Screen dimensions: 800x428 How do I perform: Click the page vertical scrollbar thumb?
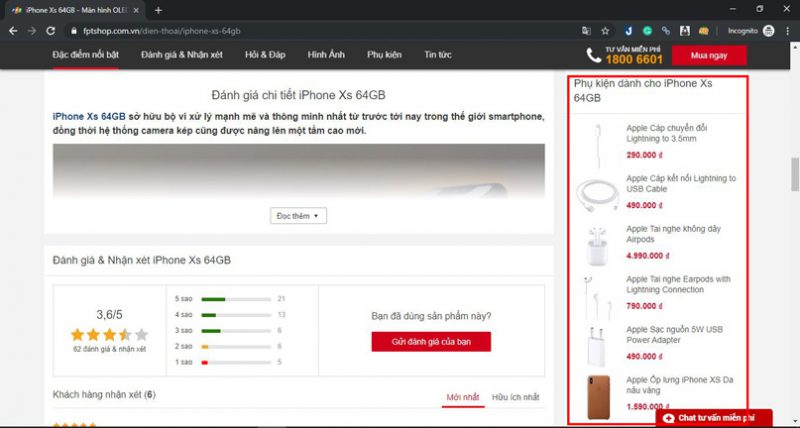794,174
